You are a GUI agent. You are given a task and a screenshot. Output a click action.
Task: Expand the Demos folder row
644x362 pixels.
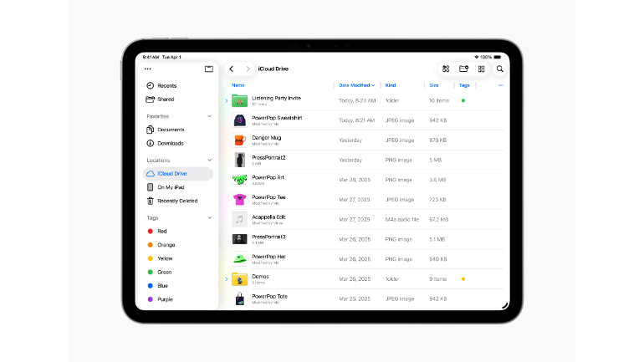coord(227,279)
